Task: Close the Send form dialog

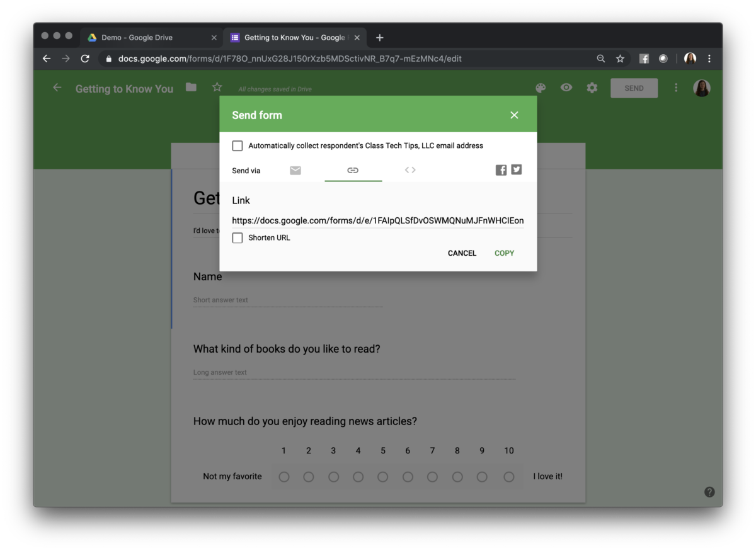Action: click(514, 115)
